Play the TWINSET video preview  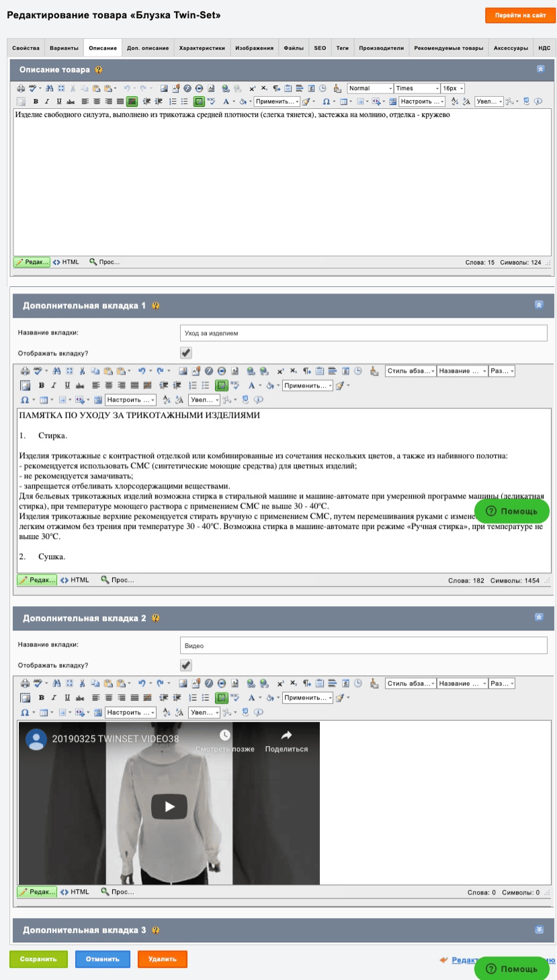169,807
